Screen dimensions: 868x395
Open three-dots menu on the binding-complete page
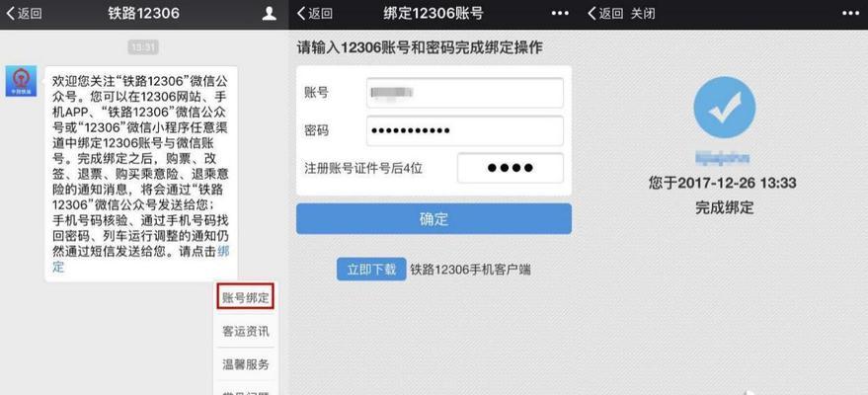[x=853, y=13]
